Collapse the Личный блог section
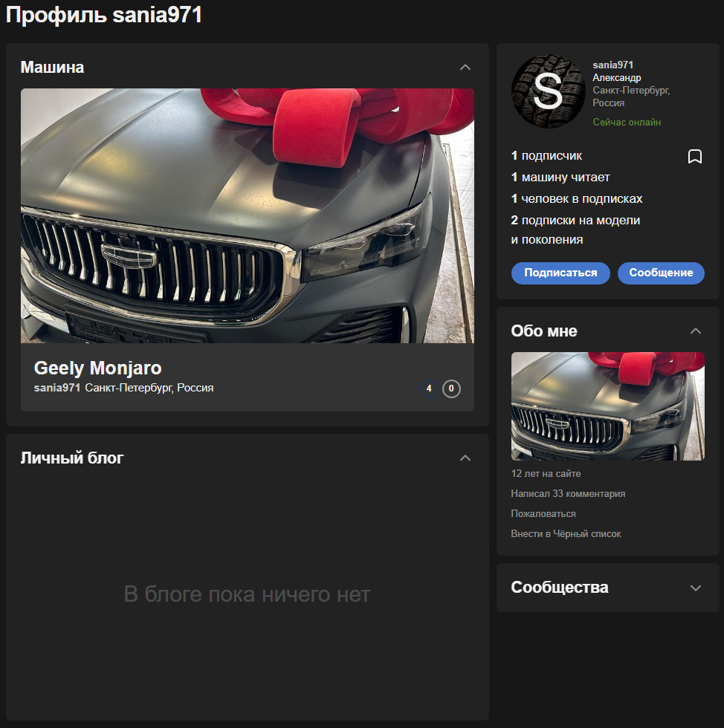Image resolution: width=724 pixels, height=728 pixels. pyautogui.click(x=465, y=458)
